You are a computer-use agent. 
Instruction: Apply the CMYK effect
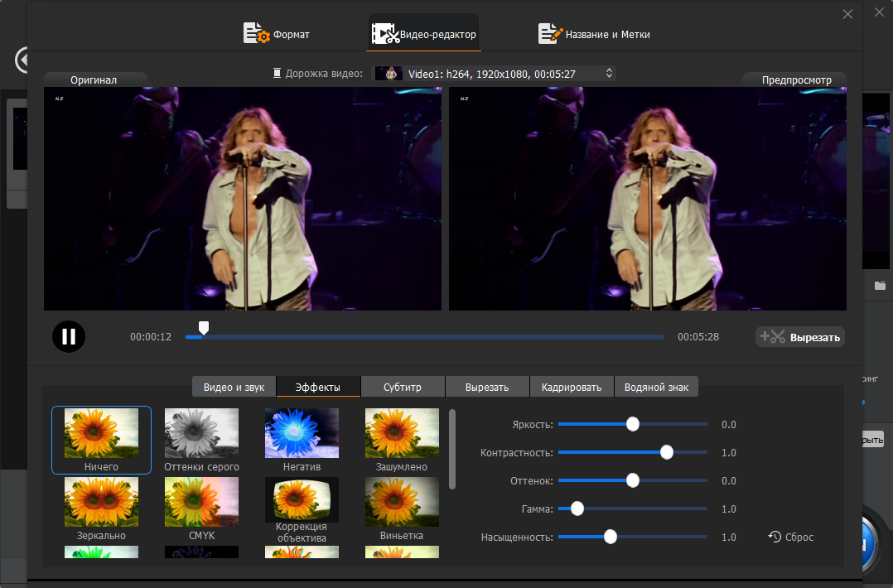tap(201, 508)
